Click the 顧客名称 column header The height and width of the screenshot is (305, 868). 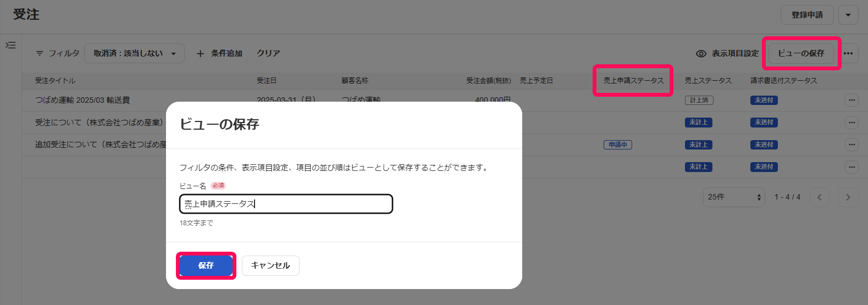click(355, 80)
